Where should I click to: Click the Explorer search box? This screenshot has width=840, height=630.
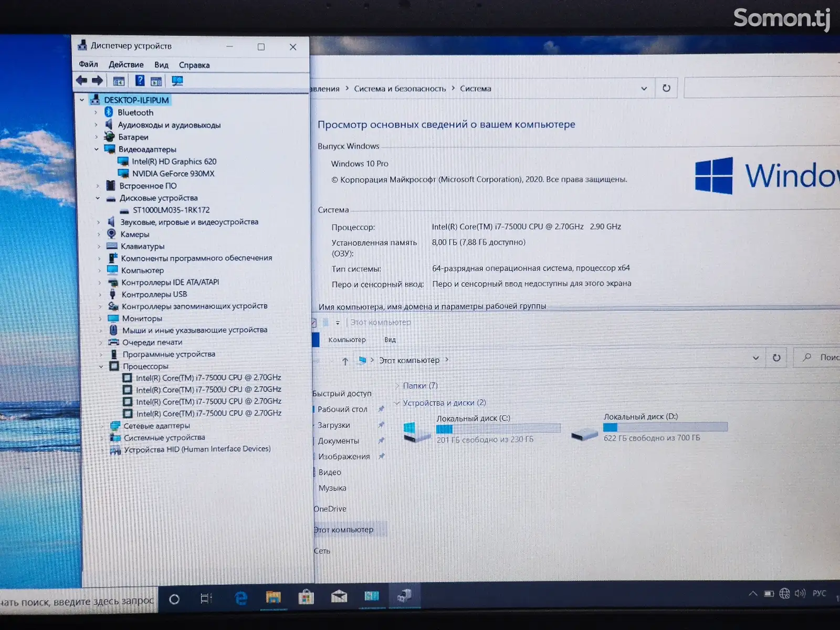(817, 358)
